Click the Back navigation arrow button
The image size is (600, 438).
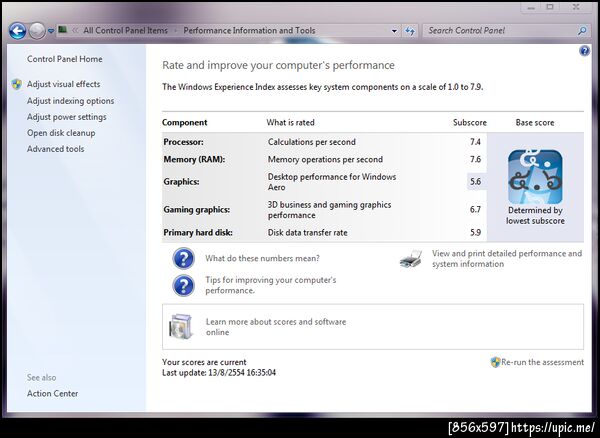[17, 31]
